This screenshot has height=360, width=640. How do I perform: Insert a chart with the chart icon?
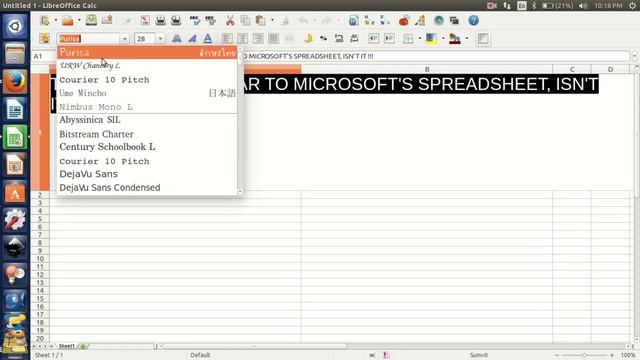tap(404, 20)
